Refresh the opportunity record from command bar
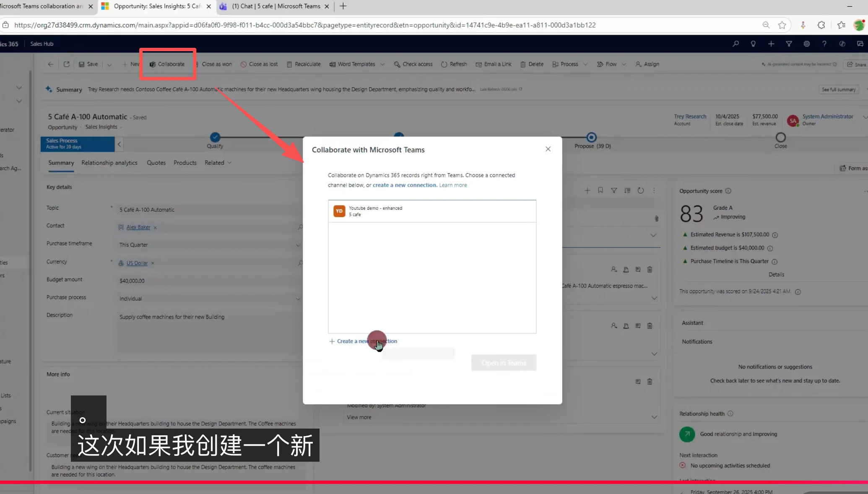The width and height of the screenshot is (868, 494). click(x=454, y=64)
